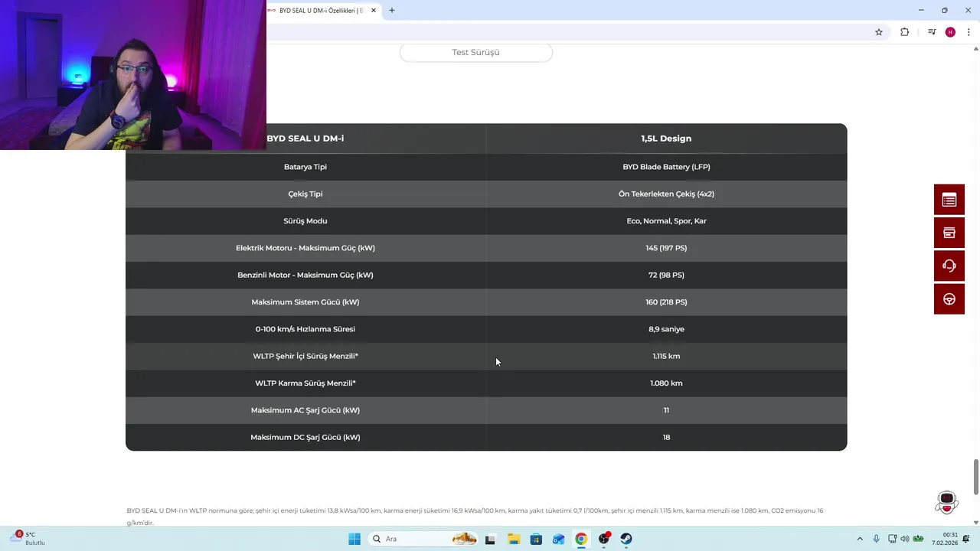This screenshot has height=551, width=980.
Task: Click the scrollbar down arrow
Action: click(x=975, y=523)
